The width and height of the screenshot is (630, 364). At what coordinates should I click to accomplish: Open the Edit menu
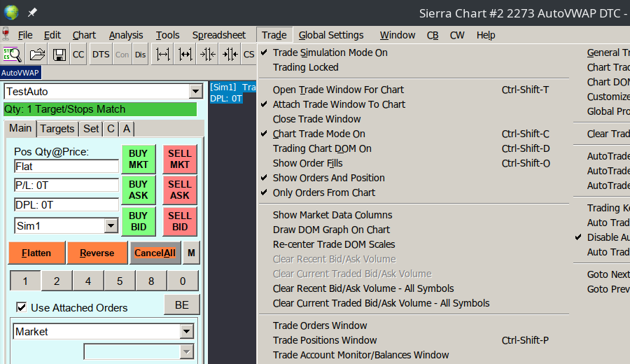click(x=52, y=35)
